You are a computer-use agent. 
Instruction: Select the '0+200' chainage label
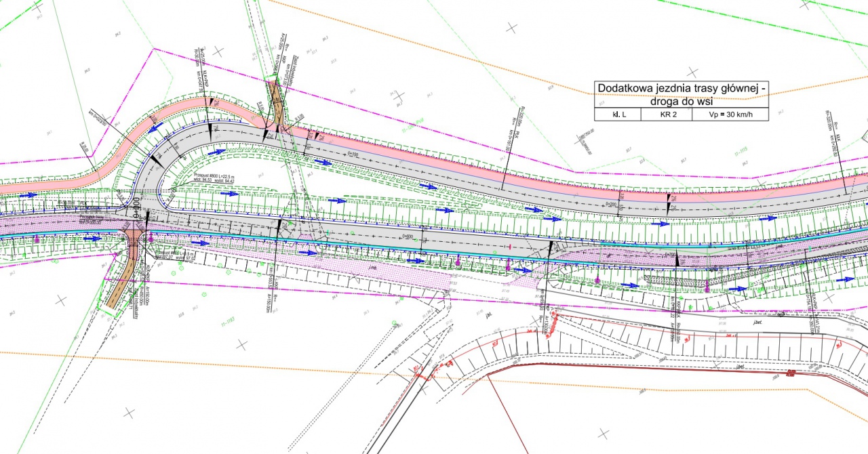tap(610, 203)
